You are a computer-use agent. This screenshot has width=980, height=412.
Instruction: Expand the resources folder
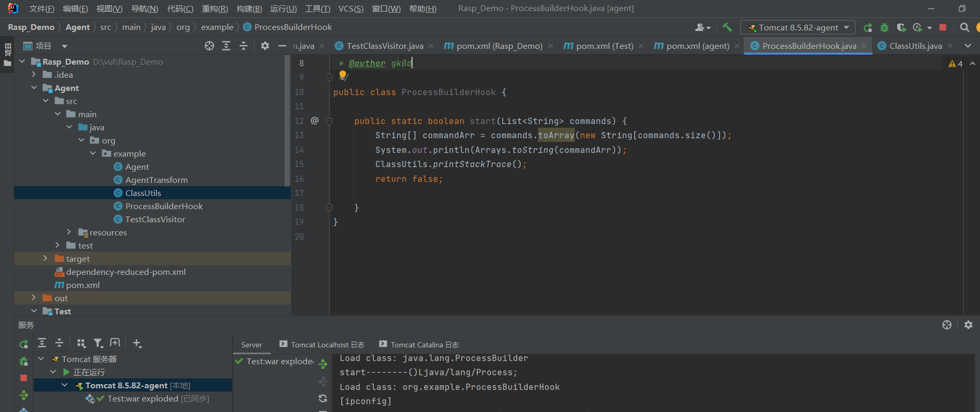coord(69,232)
